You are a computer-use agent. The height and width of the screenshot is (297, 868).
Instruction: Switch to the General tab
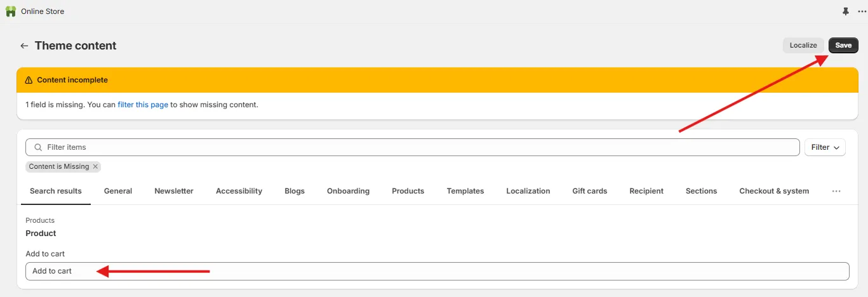[x=118, y=191]
